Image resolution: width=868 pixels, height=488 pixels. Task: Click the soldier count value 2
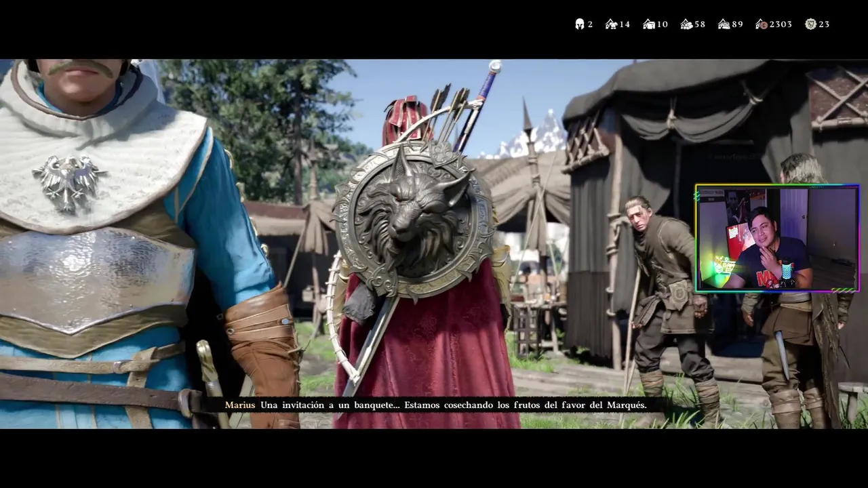pos(590,24)
